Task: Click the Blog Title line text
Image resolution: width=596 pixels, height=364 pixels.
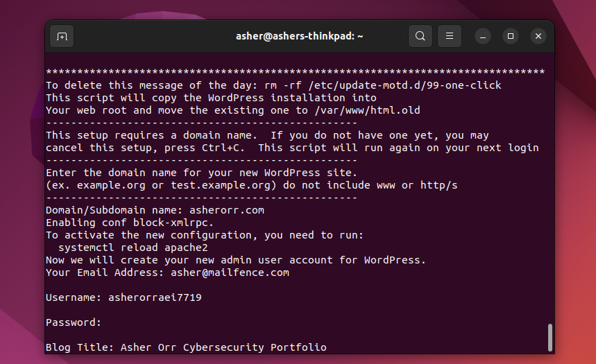Action: point(186,347)
